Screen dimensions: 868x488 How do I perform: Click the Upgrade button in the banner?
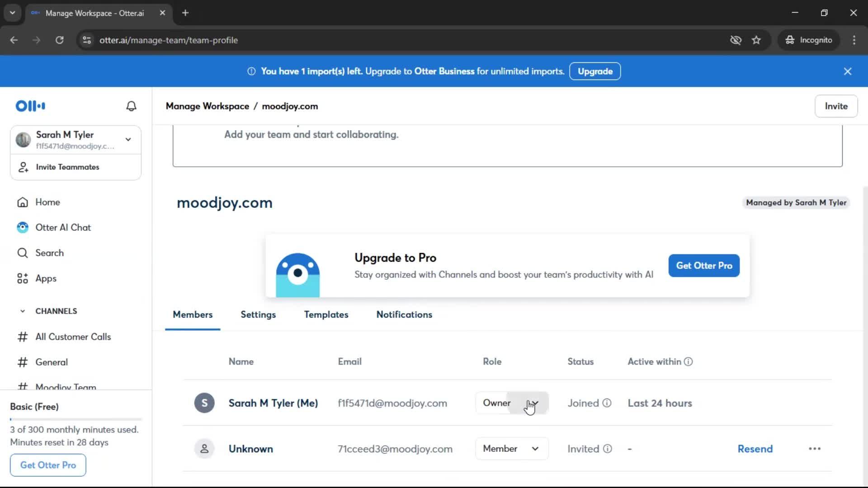click(595, 71)
